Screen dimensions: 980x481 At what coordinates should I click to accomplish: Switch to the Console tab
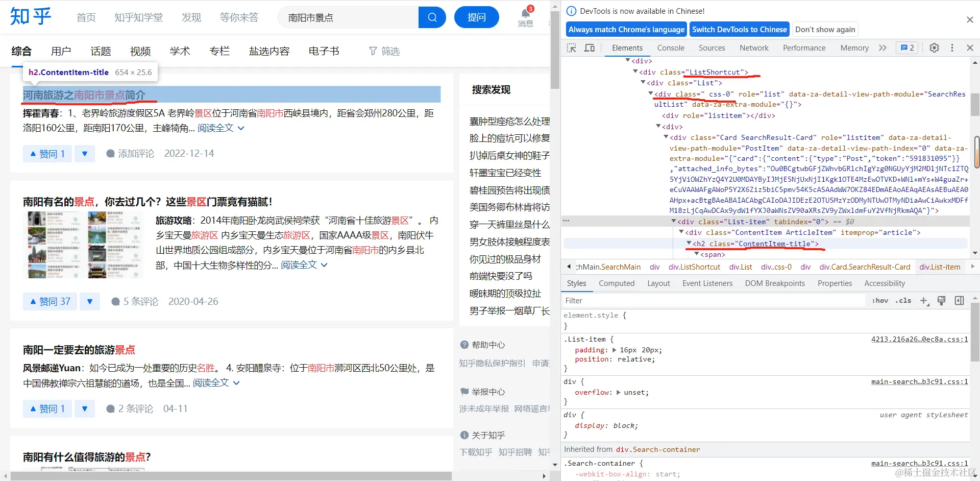pyautogui.click(x=671, y=48)
